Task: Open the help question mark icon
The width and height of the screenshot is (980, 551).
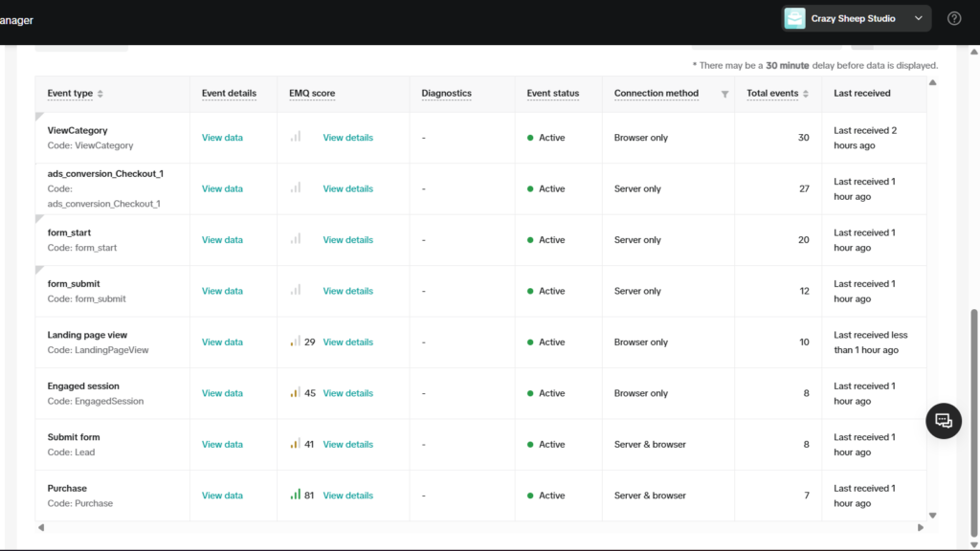Action: (953, 18)
